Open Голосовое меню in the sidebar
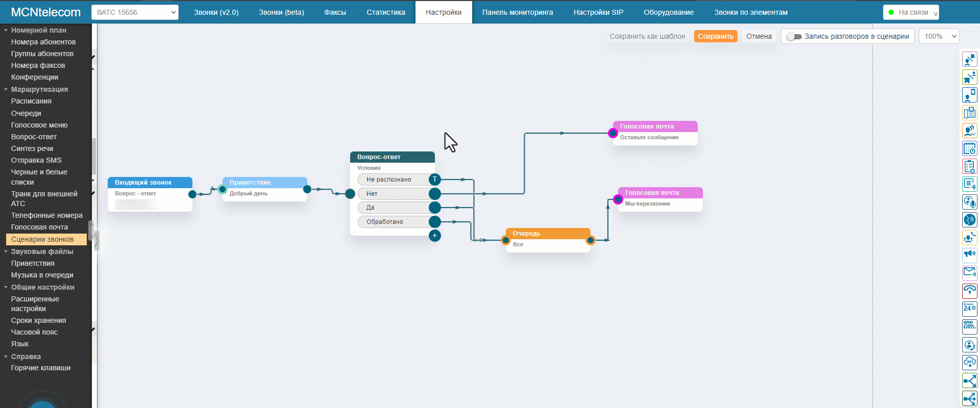980x408 pixels. (39, 125)
